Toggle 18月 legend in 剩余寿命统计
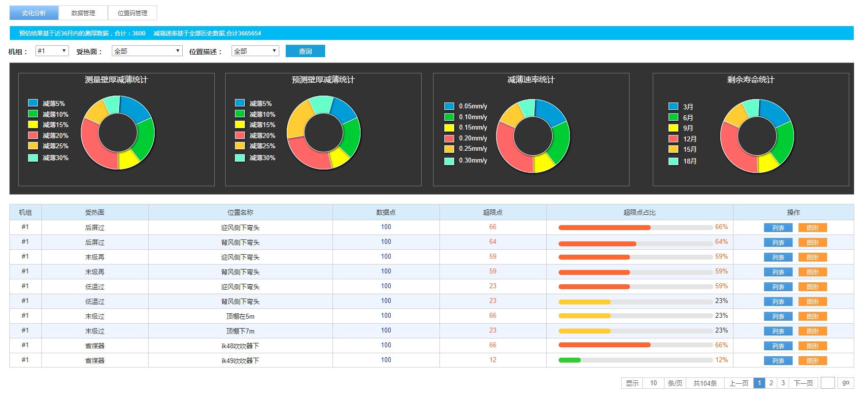The image size is (868, 402). tap(682, 161)
